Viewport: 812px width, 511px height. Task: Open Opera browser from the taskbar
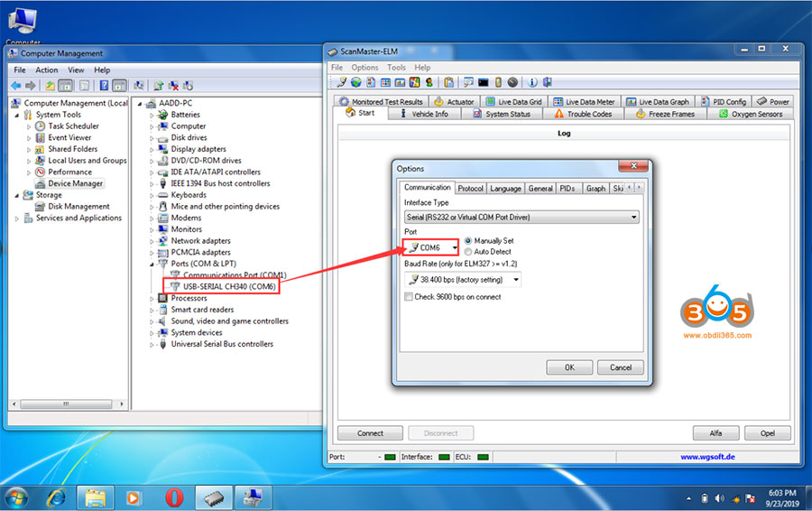[174, 498]
